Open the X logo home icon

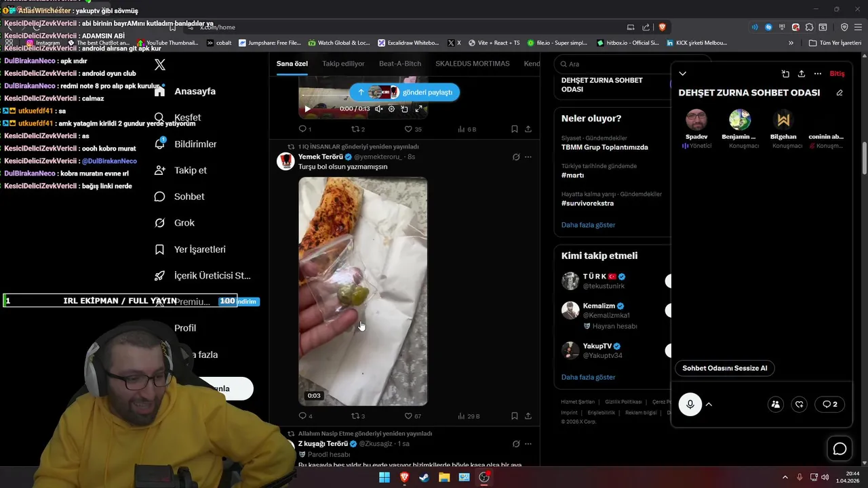pos(160,65)
